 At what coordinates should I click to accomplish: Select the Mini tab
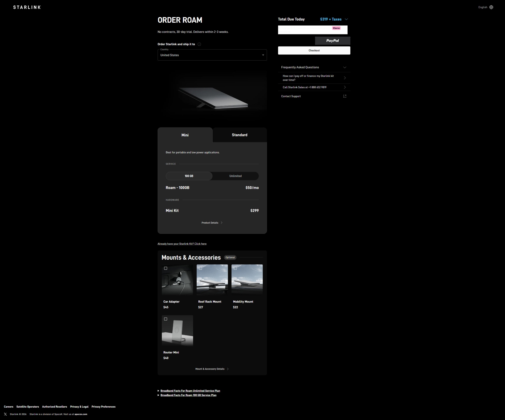coord(185,135)
